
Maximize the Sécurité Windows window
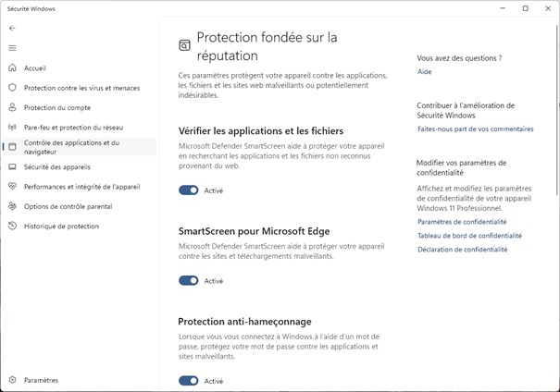coord(525,8)
